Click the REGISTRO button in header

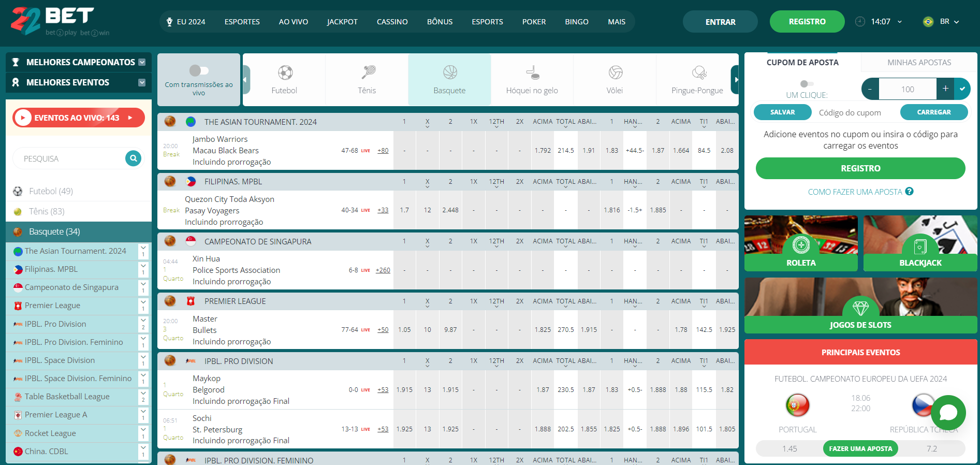pyautogui.click(x=807, y=22)
